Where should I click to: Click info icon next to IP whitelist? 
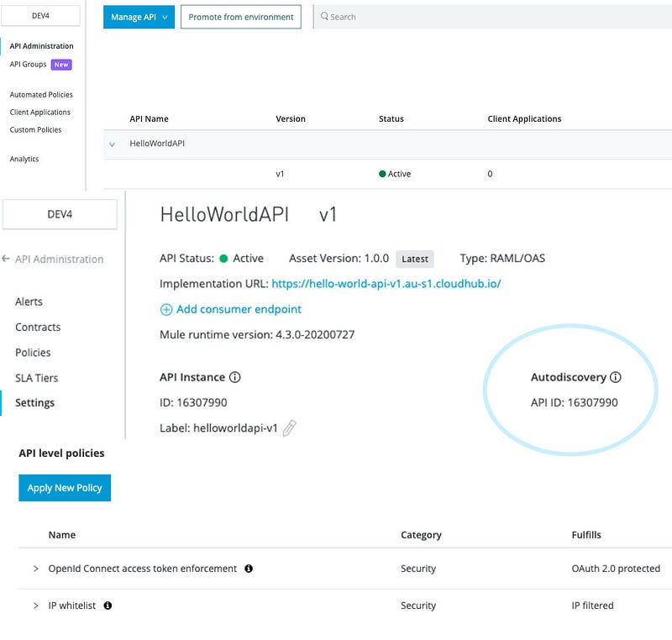coord(108,605)
